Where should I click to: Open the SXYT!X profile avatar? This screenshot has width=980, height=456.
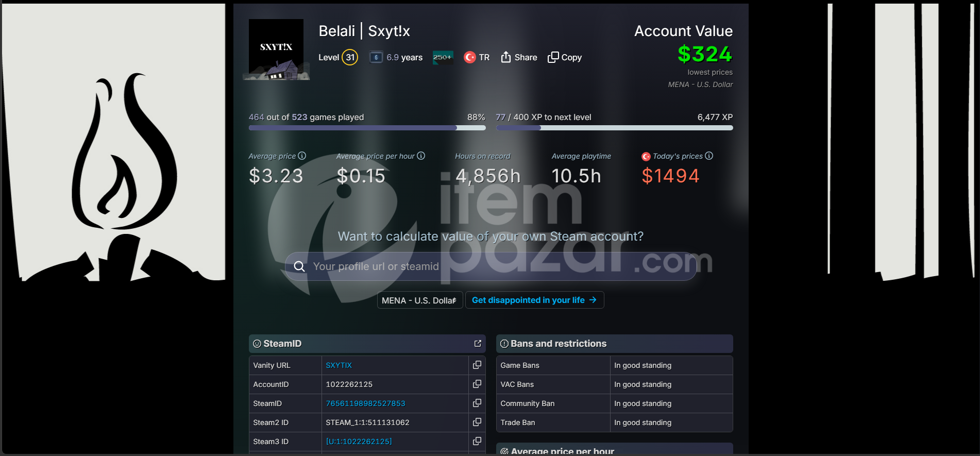pyautogui.click(x=276, y=49)
